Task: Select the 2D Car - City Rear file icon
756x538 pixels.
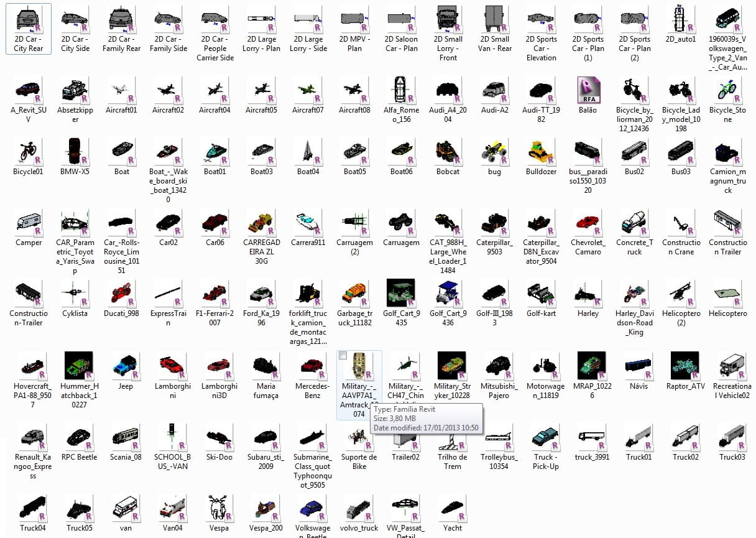Action: click(x=28, y=21)
